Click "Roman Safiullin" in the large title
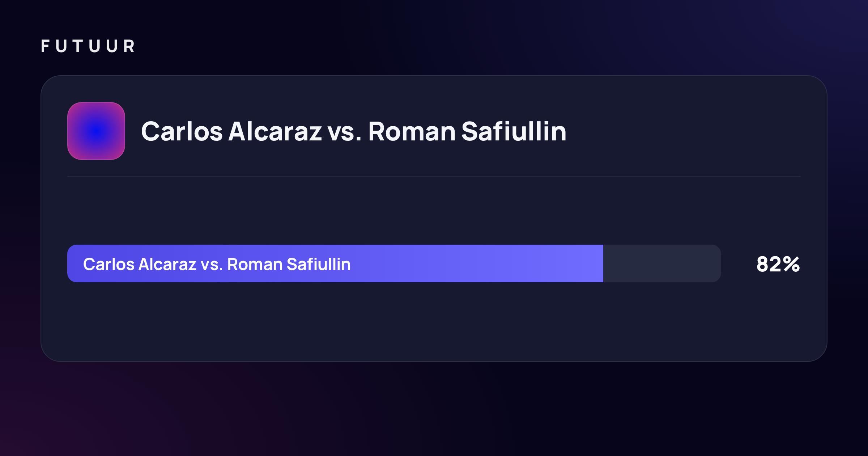This screenshot has width=868, height=456. [467, 131]
